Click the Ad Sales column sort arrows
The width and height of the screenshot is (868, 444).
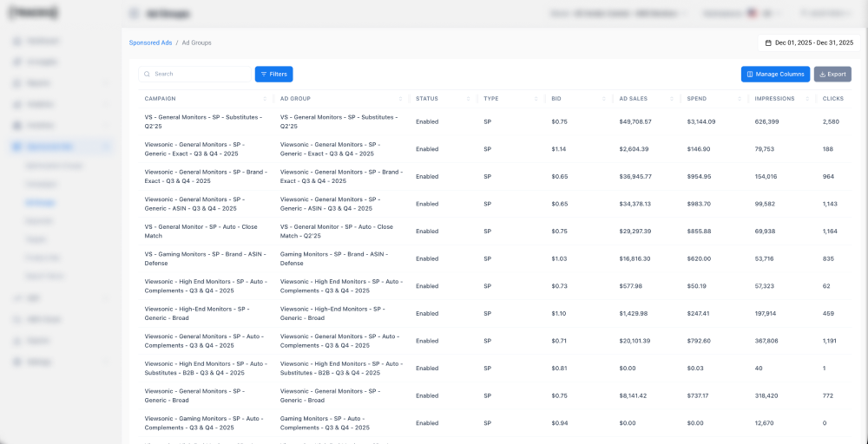[x=672, y=99]
